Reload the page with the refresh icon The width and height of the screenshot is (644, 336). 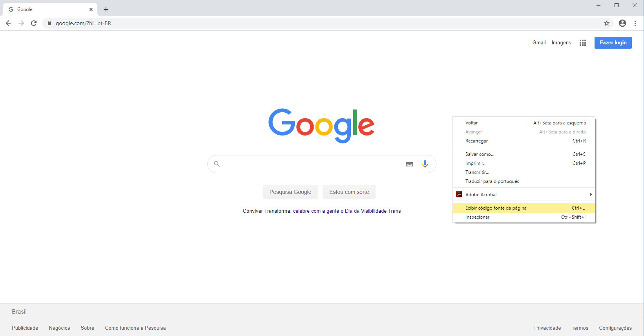[34, 23]
